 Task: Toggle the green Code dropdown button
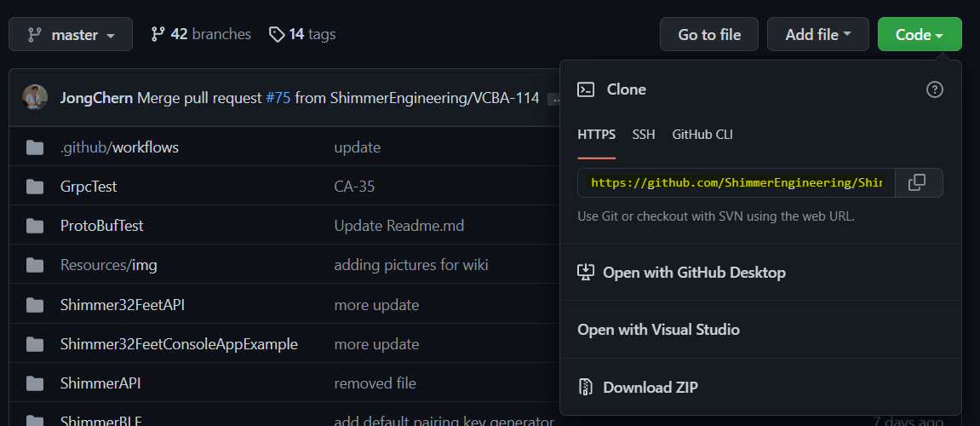pos(920,34)
